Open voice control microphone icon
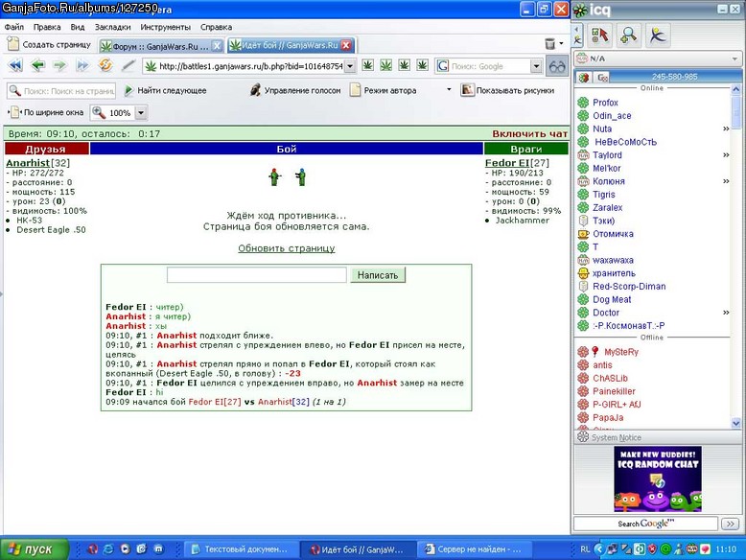 (255, 90)
